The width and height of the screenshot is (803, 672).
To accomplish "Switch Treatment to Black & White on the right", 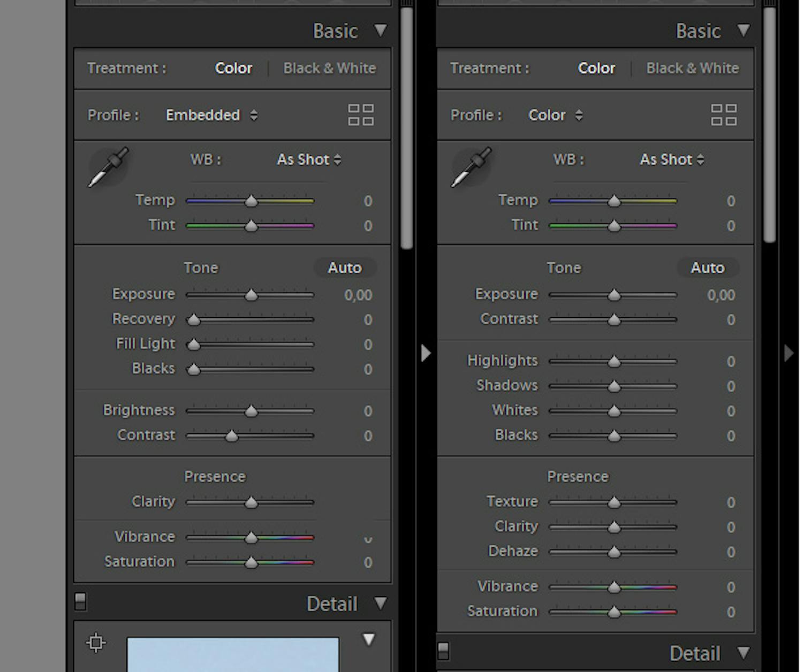I will click(x=692, y=68).
